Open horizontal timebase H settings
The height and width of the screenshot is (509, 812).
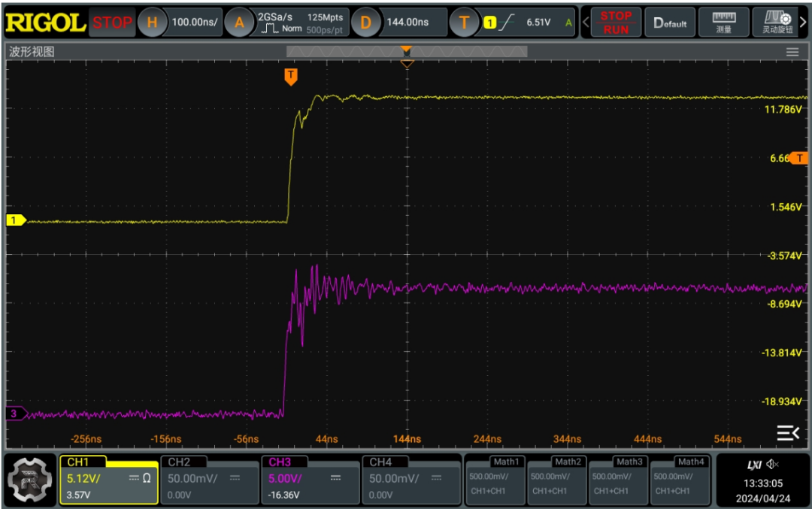coord(152,23)
